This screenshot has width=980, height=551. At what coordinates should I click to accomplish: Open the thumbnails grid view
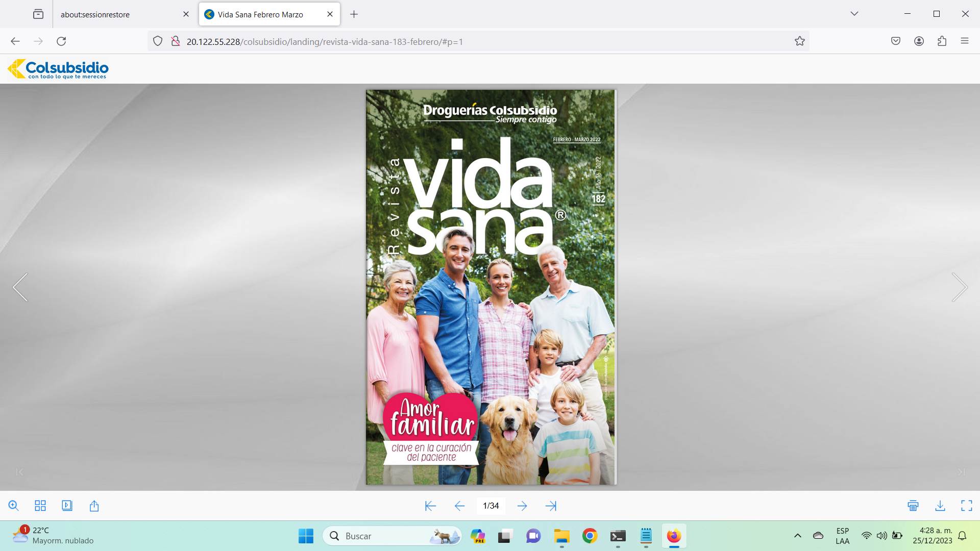click(x=40, y=506)
